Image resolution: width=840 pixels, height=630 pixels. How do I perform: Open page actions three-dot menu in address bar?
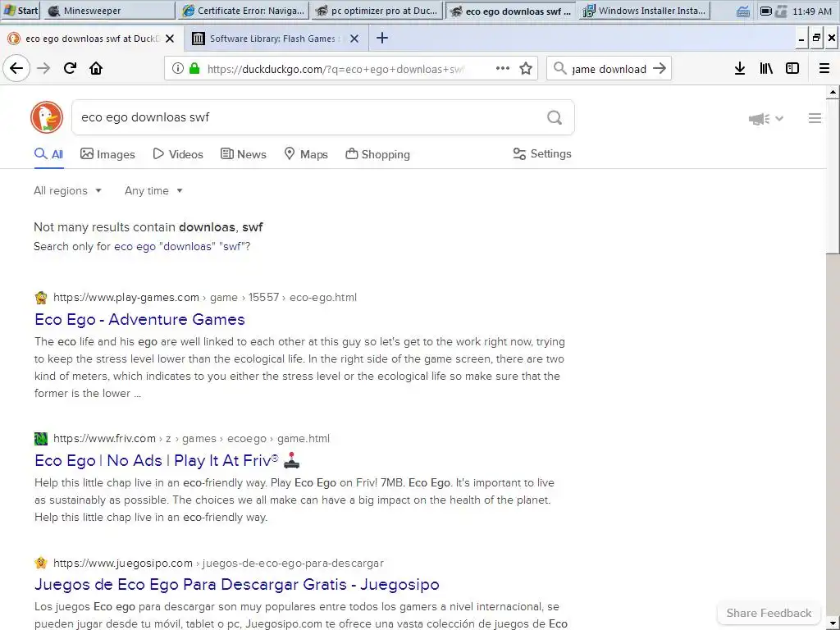(503, 68)
